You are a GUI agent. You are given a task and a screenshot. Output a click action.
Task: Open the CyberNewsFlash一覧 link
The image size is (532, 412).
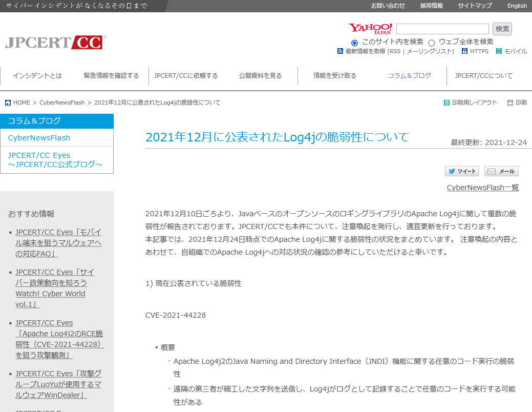point(482,188)
